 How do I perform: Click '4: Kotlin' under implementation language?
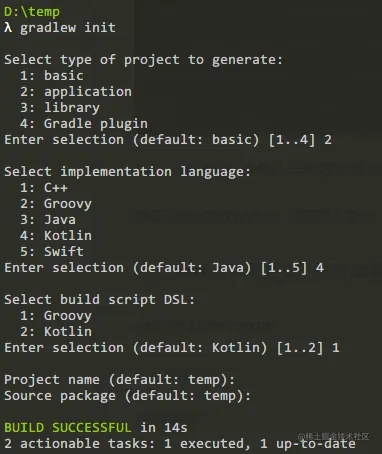point(56,236)
